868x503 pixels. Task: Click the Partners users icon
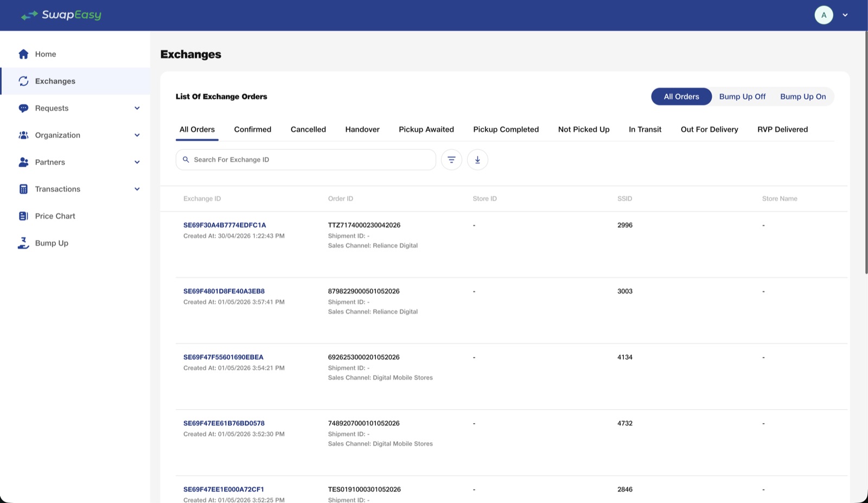click(x=23, y=162)
